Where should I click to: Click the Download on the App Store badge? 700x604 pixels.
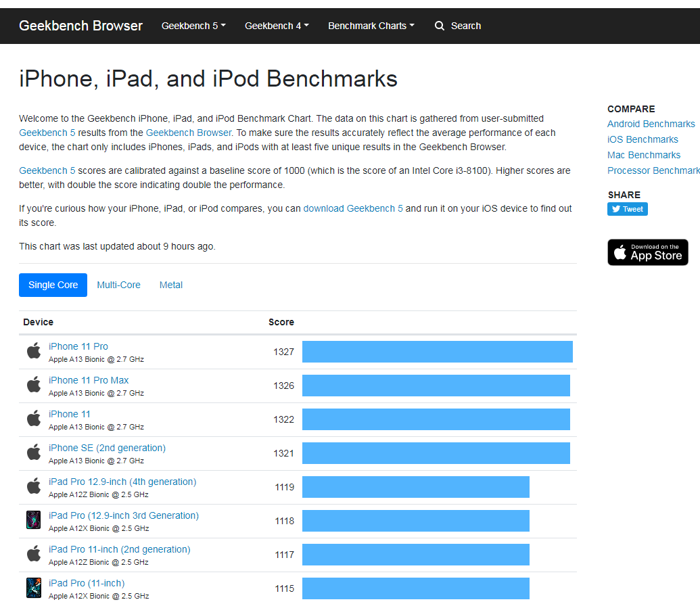point(647,252)
